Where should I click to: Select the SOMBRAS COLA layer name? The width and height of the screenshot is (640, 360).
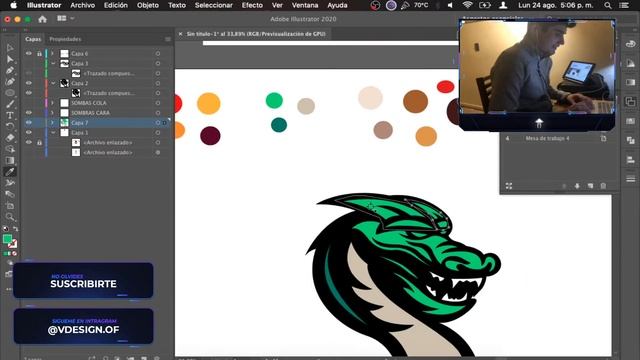[89, 103]
